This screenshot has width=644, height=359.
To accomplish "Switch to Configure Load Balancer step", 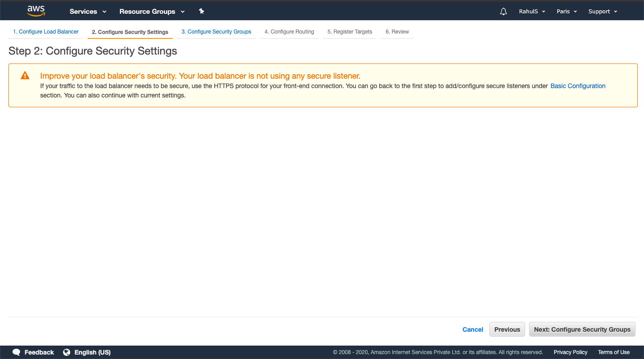I will 46,32.
